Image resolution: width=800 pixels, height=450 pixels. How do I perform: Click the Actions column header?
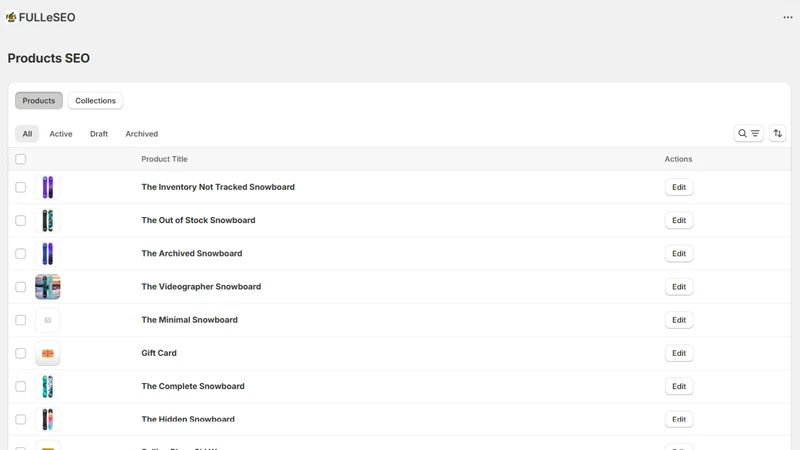pos(678,159)
